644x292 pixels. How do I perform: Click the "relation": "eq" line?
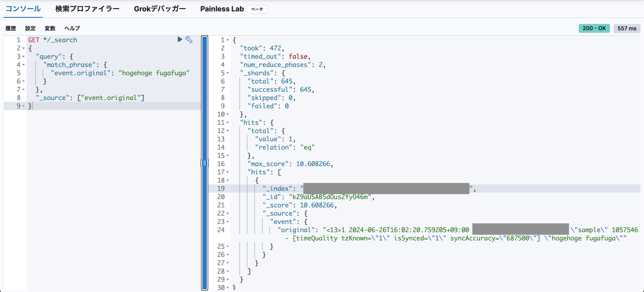(285, 147)
